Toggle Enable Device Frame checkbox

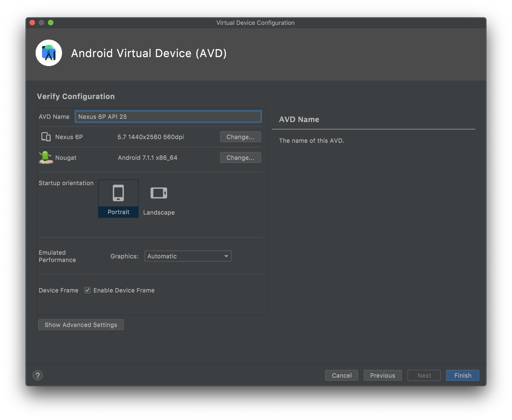coord(87,290)
